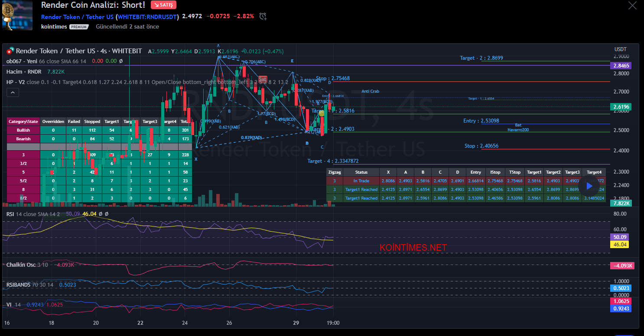Click the Overridden column header

(53, 122)
